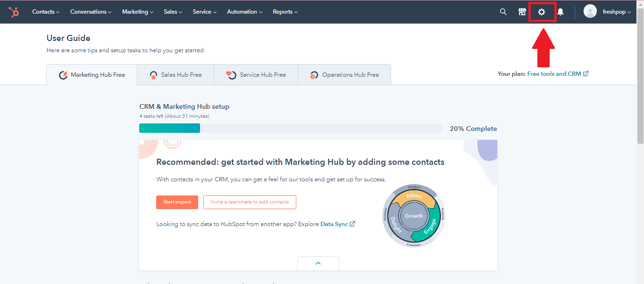Screen dimensions: 644x284
Task: Switch to the Marketing Hub Free tab
Action: click(x=92, y=75)
